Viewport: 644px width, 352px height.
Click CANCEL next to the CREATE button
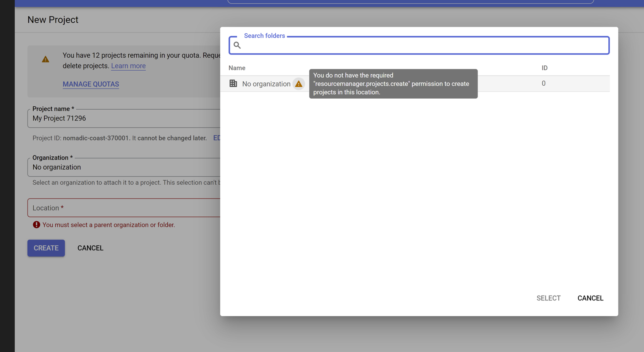(x=90, y=248)
